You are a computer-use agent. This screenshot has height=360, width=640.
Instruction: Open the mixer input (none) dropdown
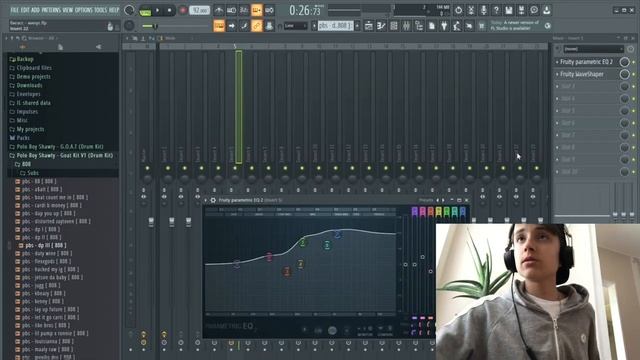click(593, 49)
